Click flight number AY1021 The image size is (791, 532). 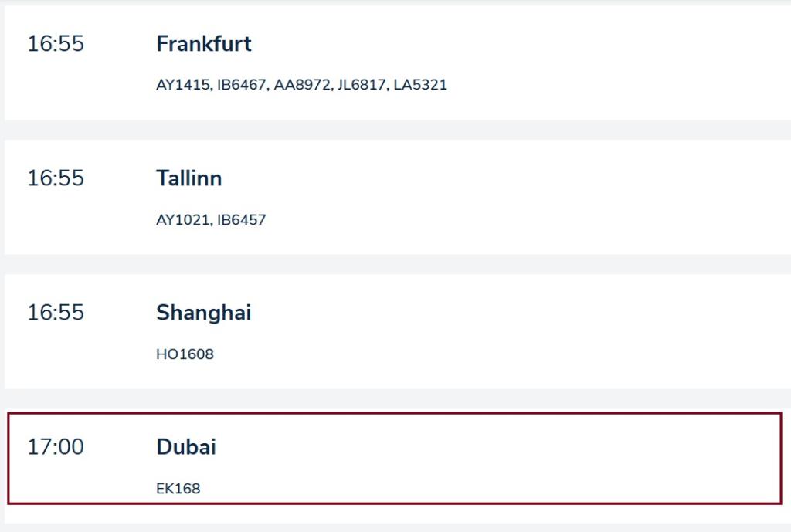pyautogui.click(x=182, y=220)
